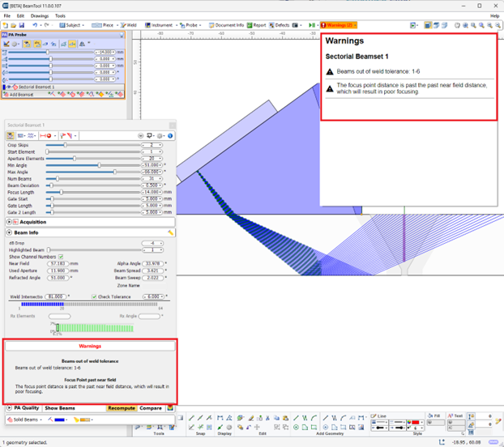The image size is (504, 447).
Task: Expand the Acquisition section
Action: tap(10, 222)
